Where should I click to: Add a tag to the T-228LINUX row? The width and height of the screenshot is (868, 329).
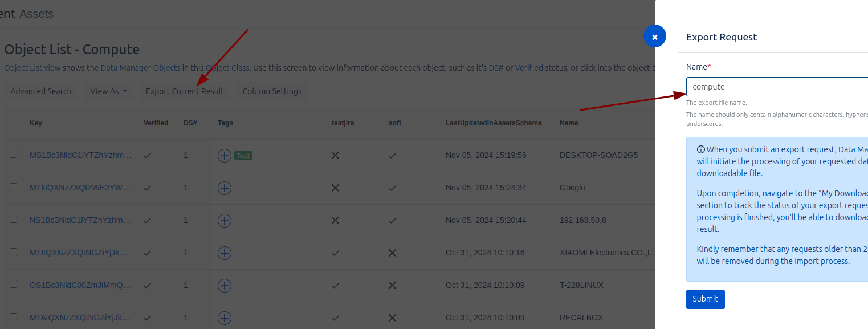tap(225, 286)
